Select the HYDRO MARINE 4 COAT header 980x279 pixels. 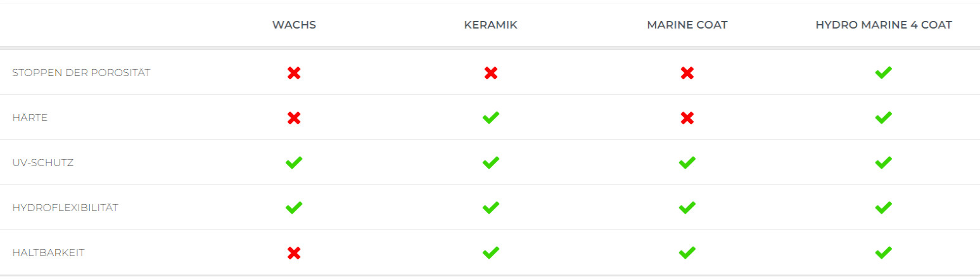click(883, 25)
